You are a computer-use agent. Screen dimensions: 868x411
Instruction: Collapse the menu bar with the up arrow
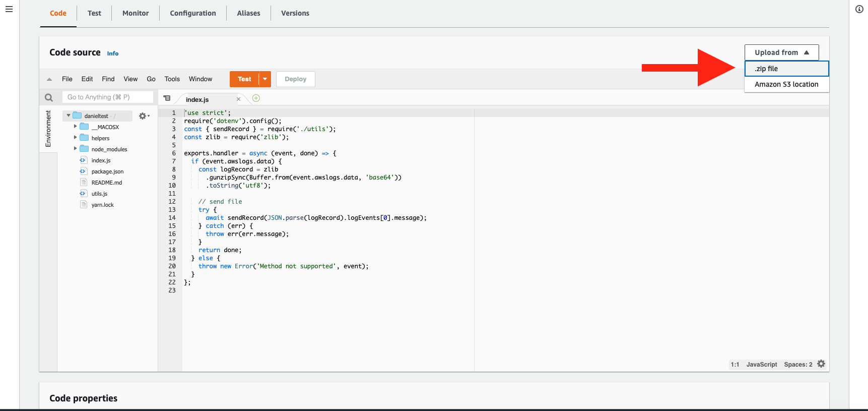coord(49,79)
